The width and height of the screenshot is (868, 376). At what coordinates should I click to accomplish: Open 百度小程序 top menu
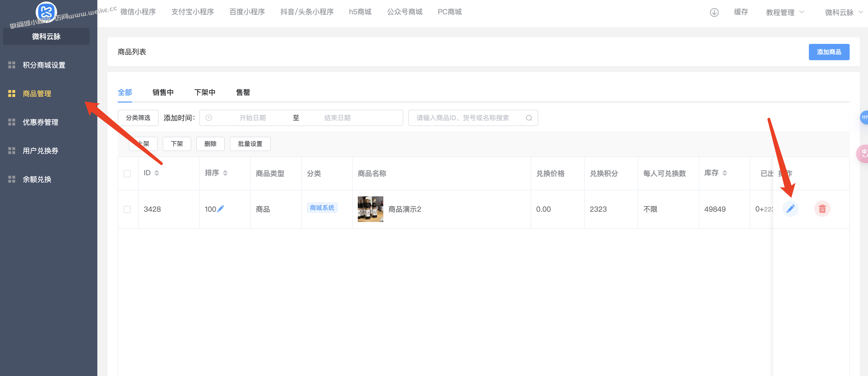pos(247,12)
